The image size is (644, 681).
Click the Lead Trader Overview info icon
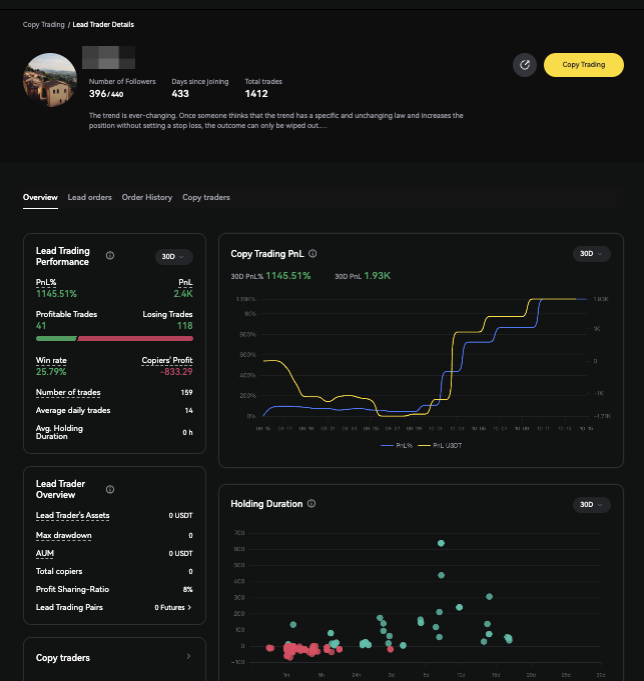coord(110,489)
